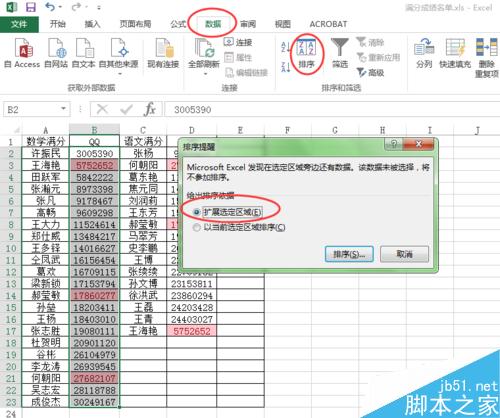The height and width of the screenshot is (418, 500).
Task: Select column A header
Action: click(46, 130)
